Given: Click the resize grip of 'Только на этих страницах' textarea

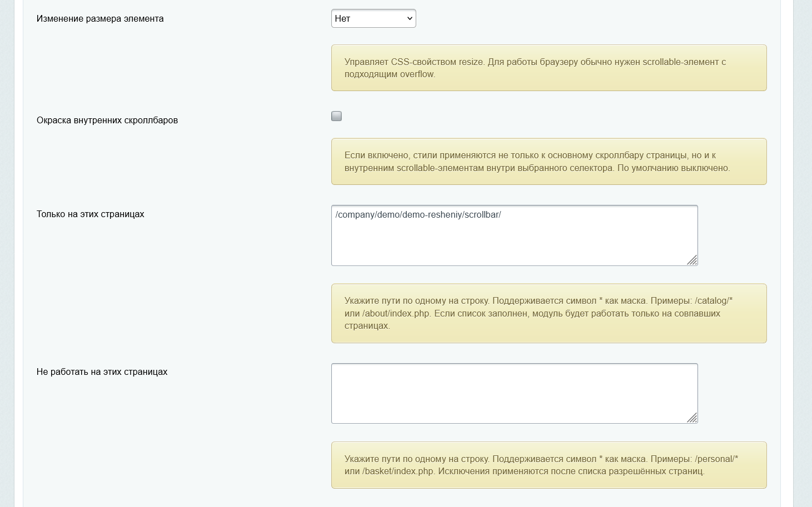Looking at the screenshot, I should tap(692, 260).
